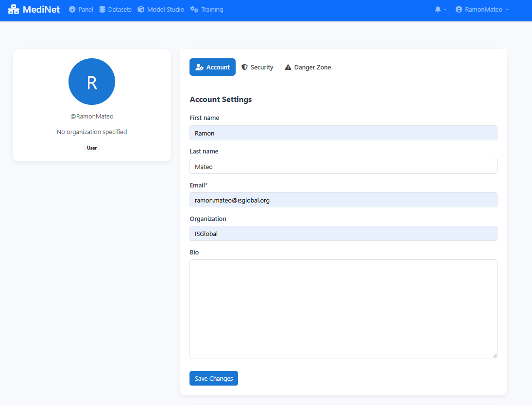
Task: Click the Training nodes icon
Action: pyautogui.click(x=193, y=9)
